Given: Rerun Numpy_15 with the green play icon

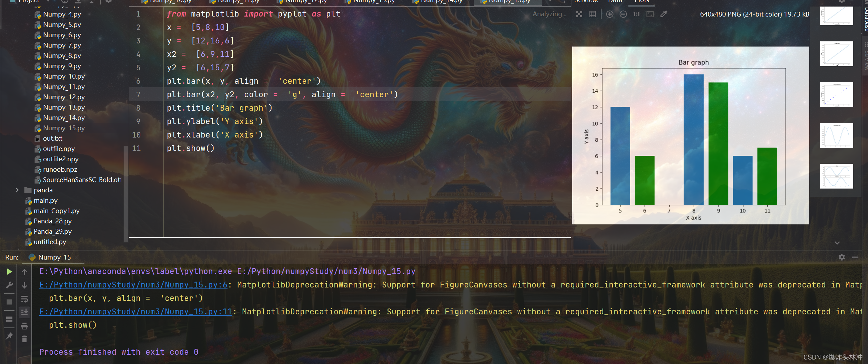Looking at the screenshot, I should click(9, 272).
